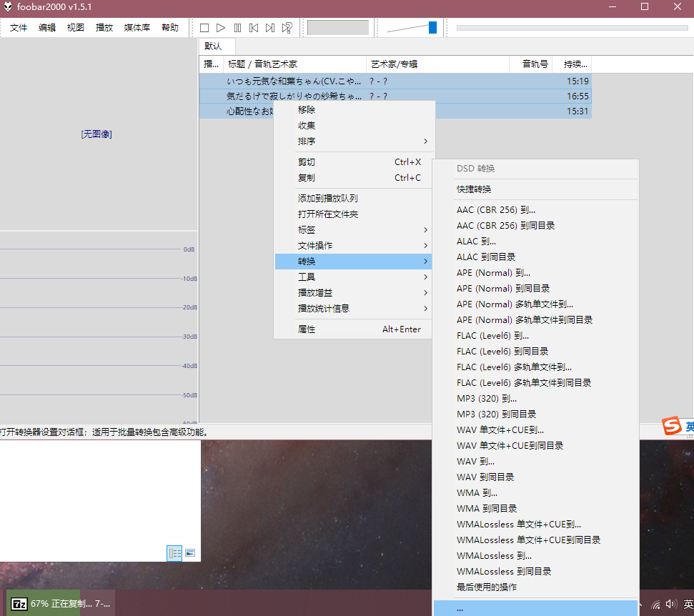Select FLAC (Level6) 到... preset

click(x=535, y=335)
